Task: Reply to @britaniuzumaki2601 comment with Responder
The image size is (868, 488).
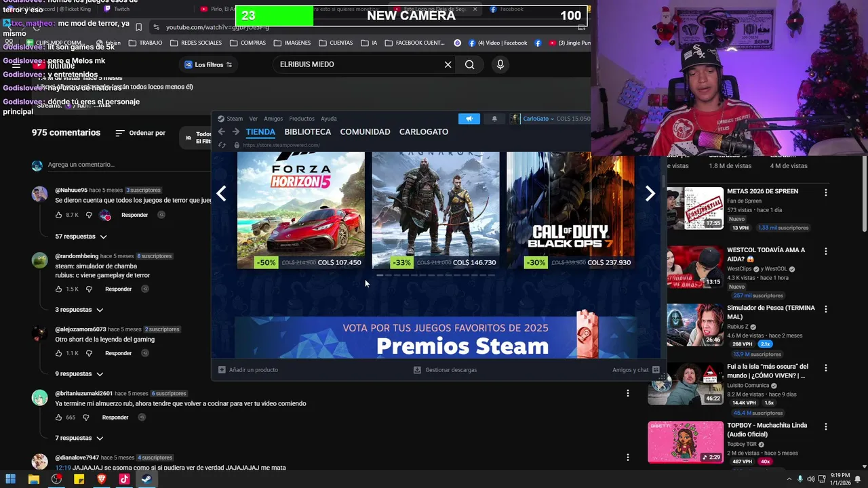Action: point(115,418)
